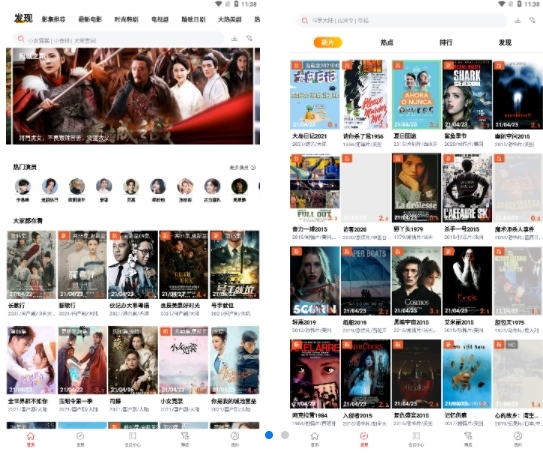Viewport: 543px width, 456px height.
Task: Open the 小女霓裳 pink poster
Action: (184, 360)
